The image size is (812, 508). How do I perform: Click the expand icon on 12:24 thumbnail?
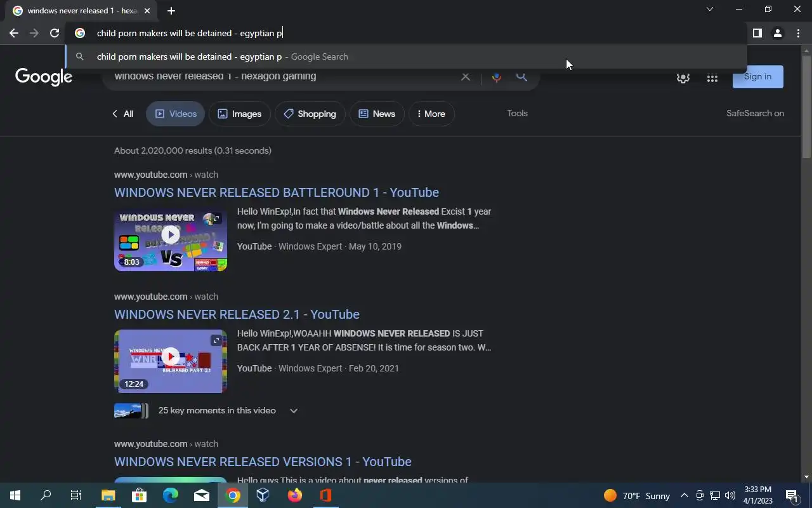(x=216, y=340)
